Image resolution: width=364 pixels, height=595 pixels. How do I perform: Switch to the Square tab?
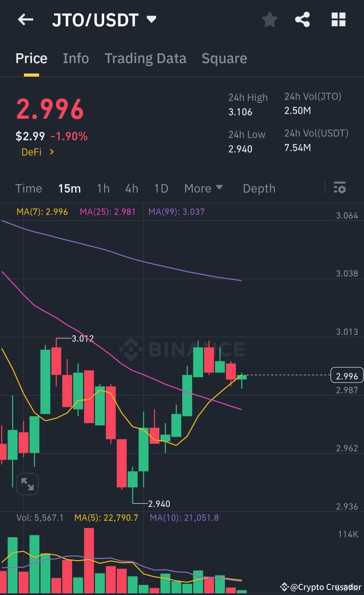[224, 58]
